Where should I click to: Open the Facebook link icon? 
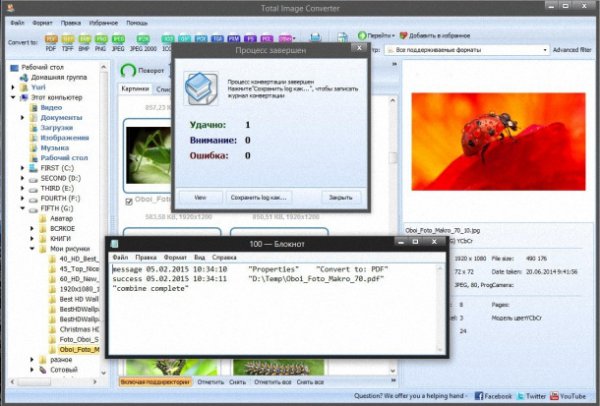[479, 396]
